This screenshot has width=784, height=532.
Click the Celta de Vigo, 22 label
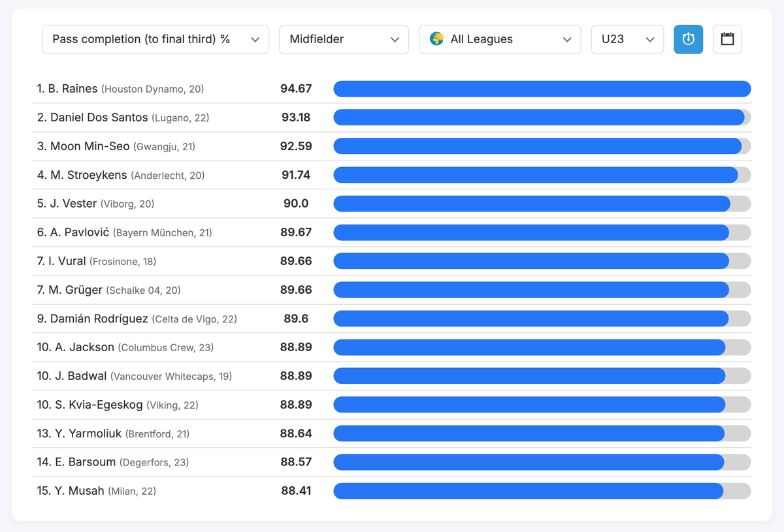click(195, 319)
